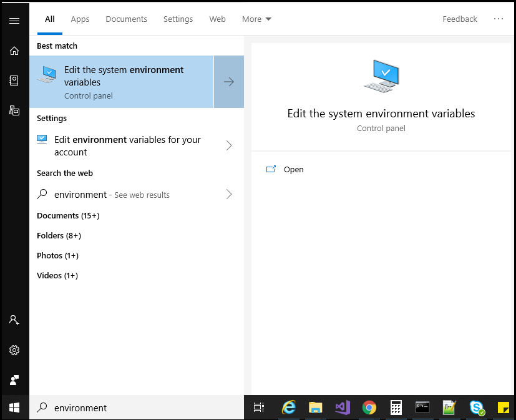Launch Google Chrome from the taskbar
The width and height of the screenshot is (516, 420).
[369, 408]
